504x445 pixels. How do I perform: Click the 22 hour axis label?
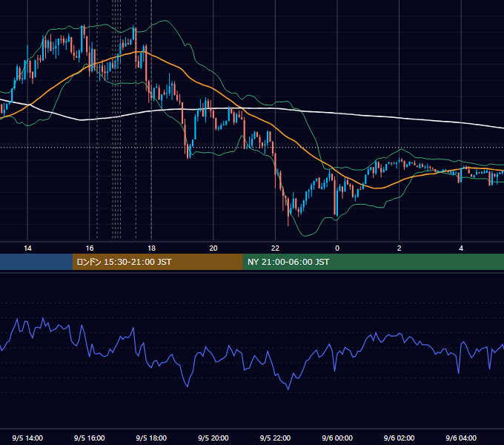(x=275, y=248)
